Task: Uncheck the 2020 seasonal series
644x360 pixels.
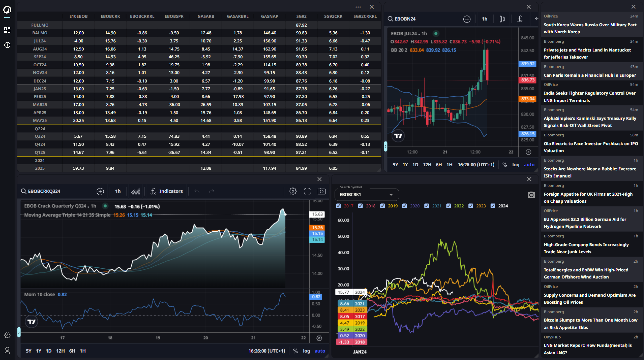Action: 405,206
